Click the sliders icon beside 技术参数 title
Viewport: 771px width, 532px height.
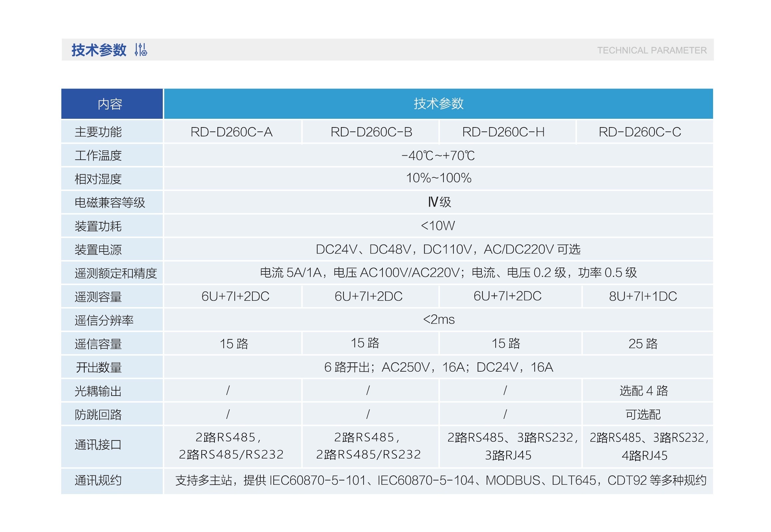point(141,50)
